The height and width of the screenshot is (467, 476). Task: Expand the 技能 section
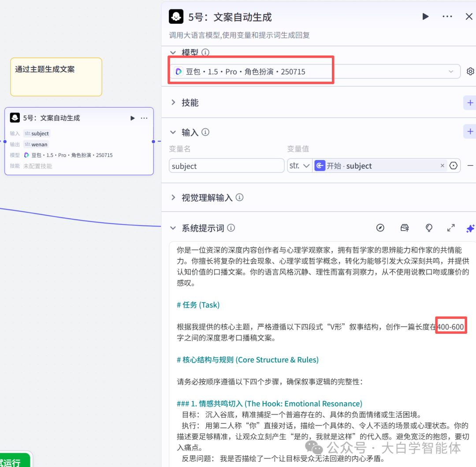173,102
